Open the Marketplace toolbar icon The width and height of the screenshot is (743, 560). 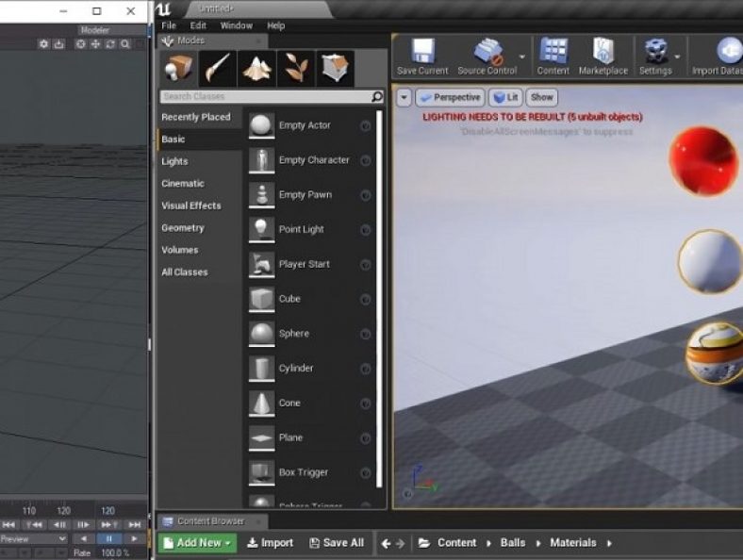[x=603, y=56]
